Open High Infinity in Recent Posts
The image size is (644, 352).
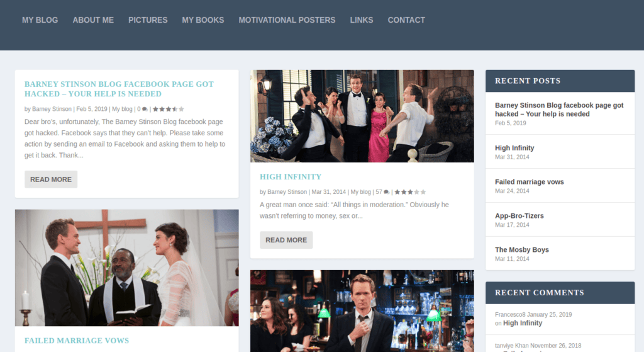514,148
